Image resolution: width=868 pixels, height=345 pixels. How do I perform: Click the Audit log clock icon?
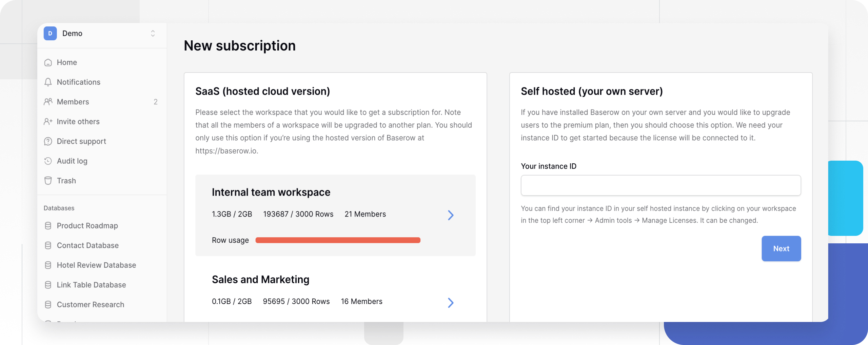point(48,161)
